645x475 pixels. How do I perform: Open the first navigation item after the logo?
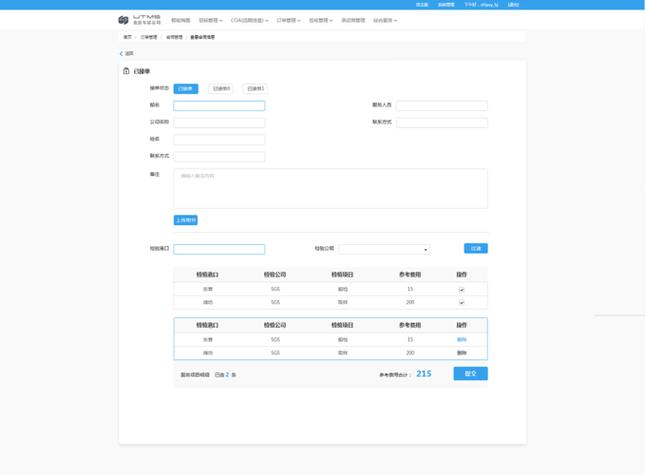coord(181,20)
